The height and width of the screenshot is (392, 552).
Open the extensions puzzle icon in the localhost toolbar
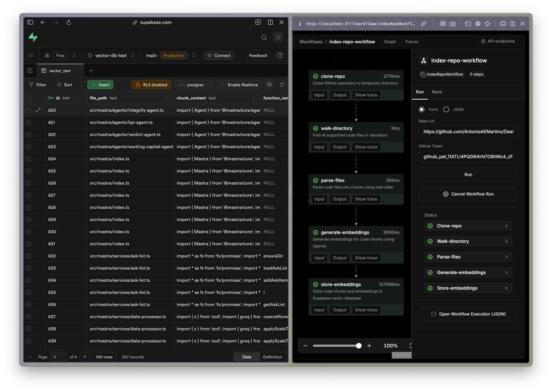(503, 23)
